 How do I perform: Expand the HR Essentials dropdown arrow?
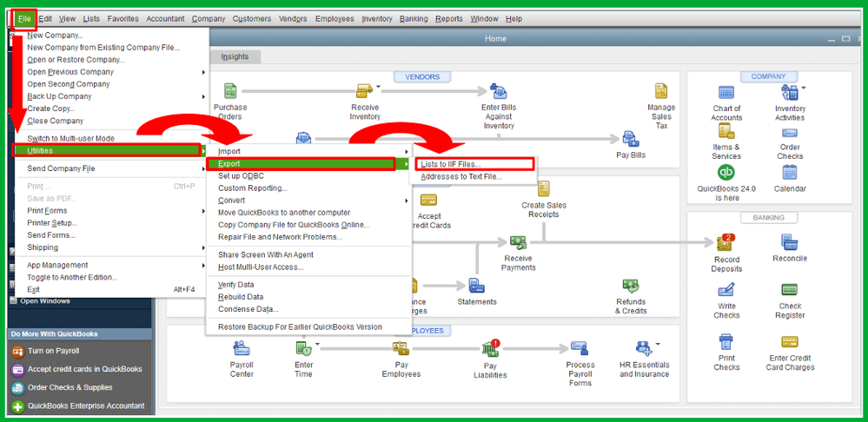pos(658,344)
